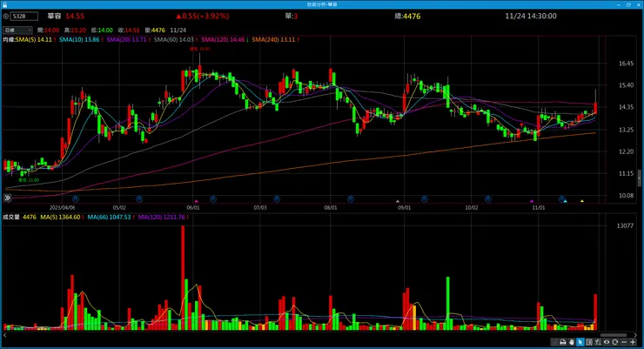Toggle the split panel layout icon
Image resolution: width=644 pixels, height=349 pixels.
point(589,342)
